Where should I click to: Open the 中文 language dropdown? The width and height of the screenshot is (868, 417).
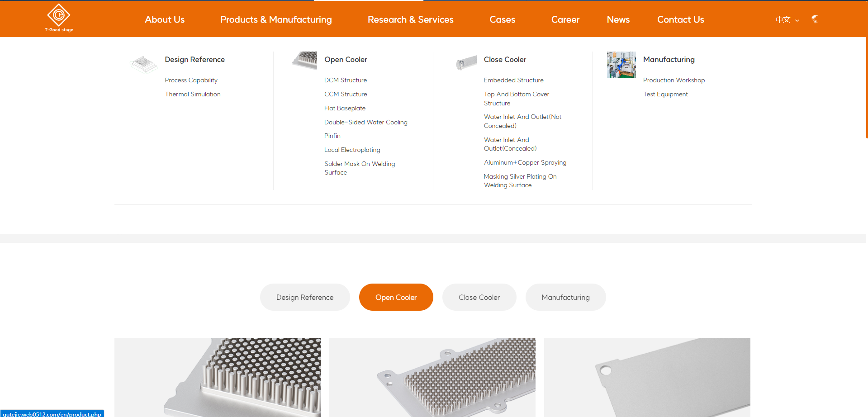pos(787,19)
